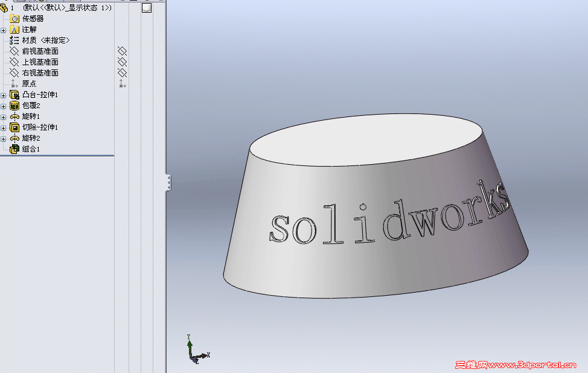Expand the 旋转1 feature node
Viewport: 588px width, 373px height.
[4, 117]
